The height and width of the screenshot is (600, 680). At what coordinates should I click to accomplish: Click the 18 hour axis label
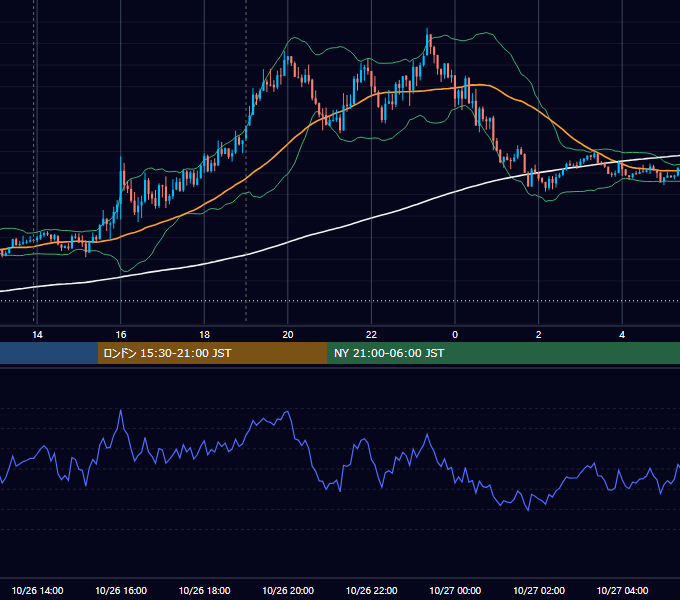204,335
